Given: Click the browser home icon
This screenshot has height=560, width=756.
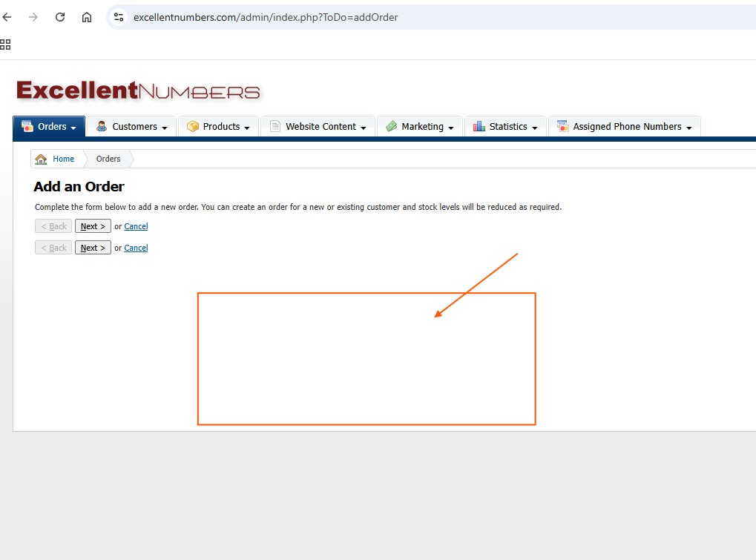Looking at the screenshot, I should tap(87, 17).
